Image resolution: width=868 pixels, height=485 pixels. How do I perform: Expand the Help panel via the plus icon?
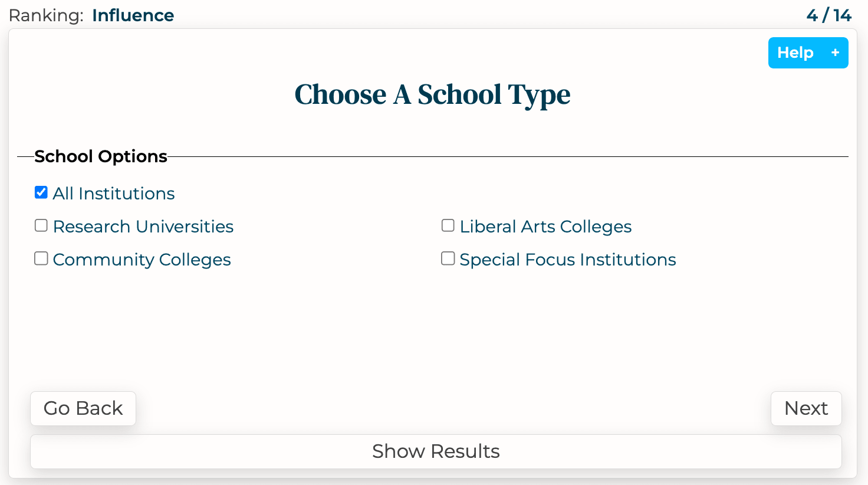pos(835,53)
